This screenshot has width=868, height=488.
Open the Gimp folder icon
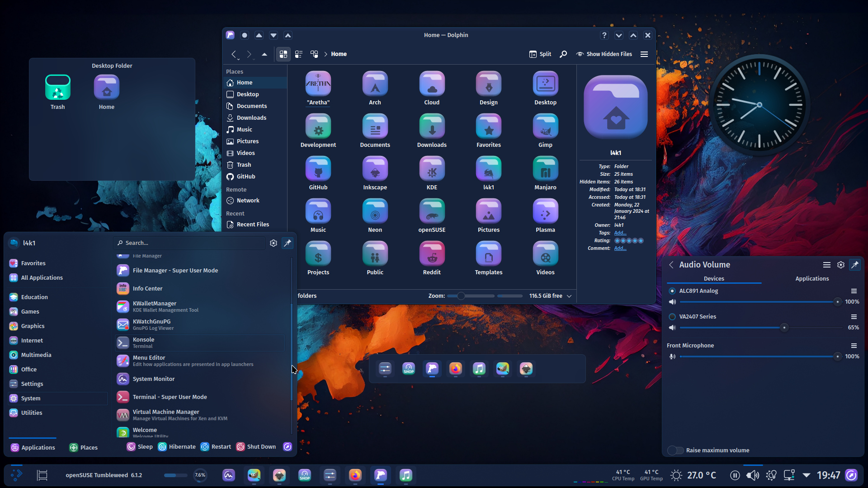pyautogui.click(x=545, y=127)
